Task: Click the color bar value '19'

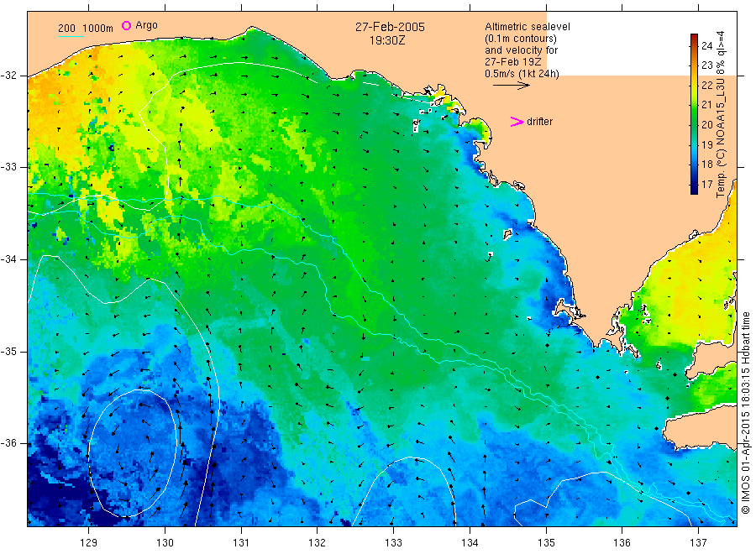Action: (706, 144)
